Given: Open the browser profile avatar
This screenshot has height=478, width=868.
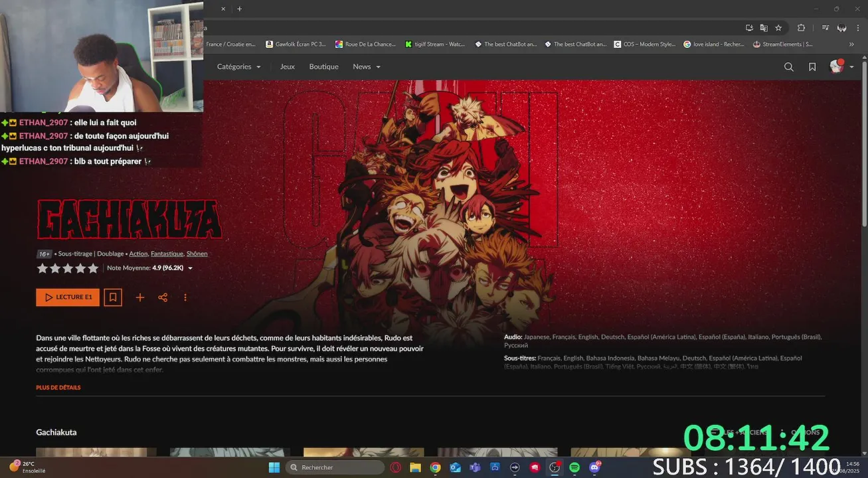Looking at the screenshot, I should [x=842, y=28].
